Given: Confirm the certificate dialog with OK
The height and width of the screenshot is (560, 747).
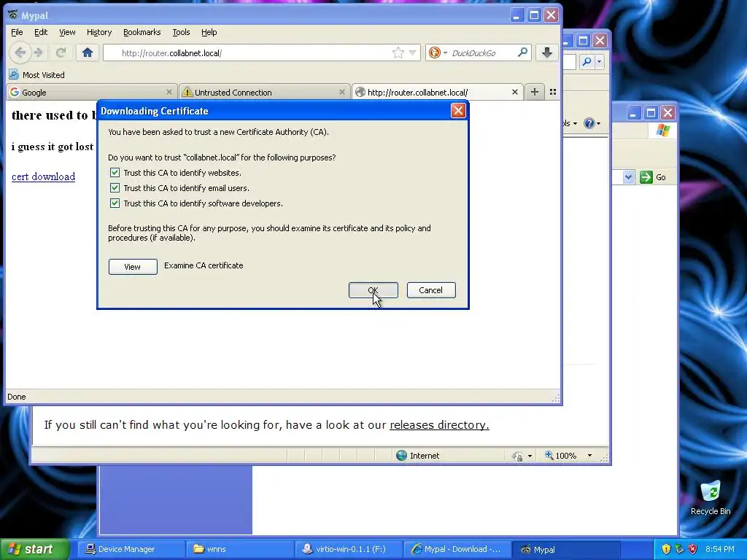Looking at the screenshot, I should tap(373, 290).
